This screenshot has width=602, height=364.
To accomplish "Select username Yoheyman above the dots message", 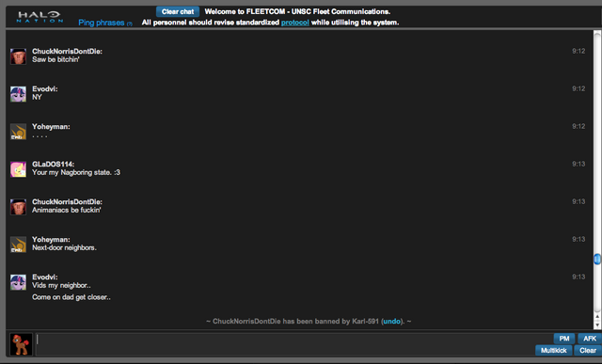I will [x=51, y=126].
